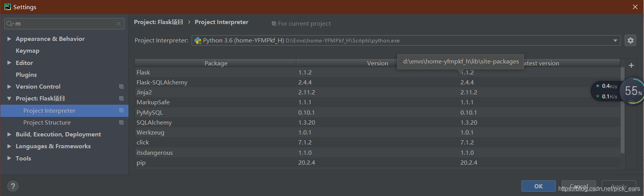This screenshot has height=196, width=644.
Task: Click the plus icon to install package
Action: (x=631, y=65)
